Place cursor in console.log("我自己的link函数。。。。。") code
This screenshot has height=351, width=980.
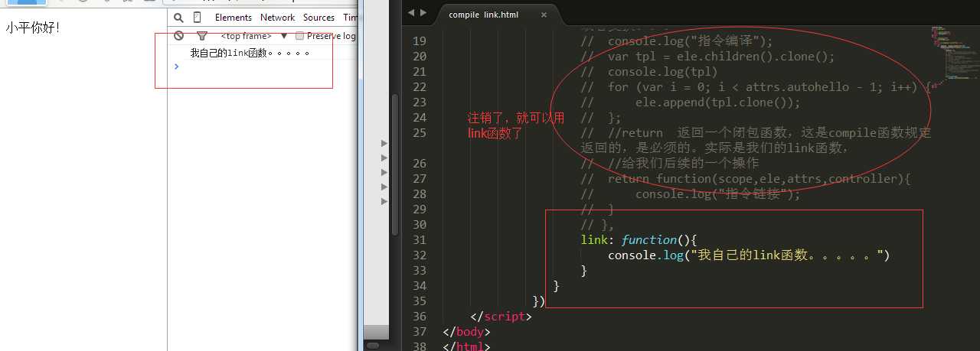coord(749,255)
